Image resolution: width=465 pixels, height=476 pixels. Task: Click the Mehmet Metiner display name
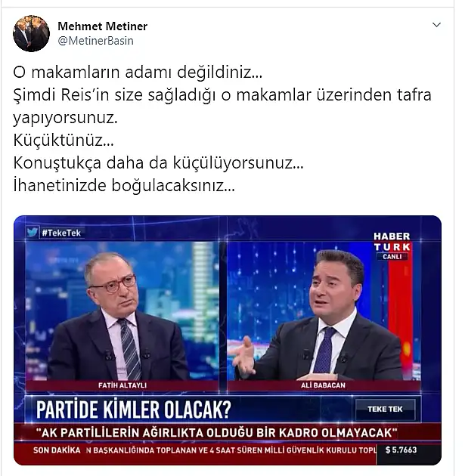pos(102,26)
